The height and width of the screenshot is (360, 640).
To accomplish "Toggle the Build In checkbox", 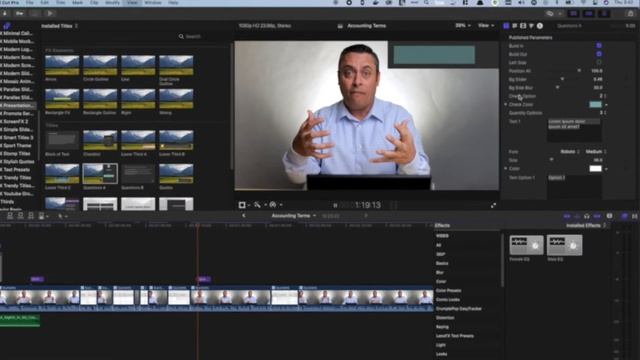I will [599, 46].
